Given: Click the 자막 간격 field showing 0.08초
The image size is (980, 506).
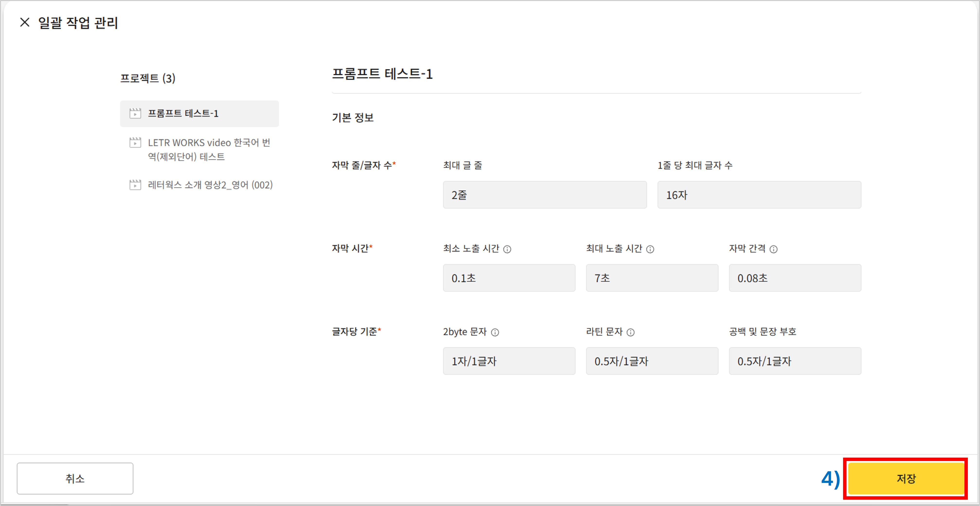Looking at the screenshot, I should coord(795,278).
